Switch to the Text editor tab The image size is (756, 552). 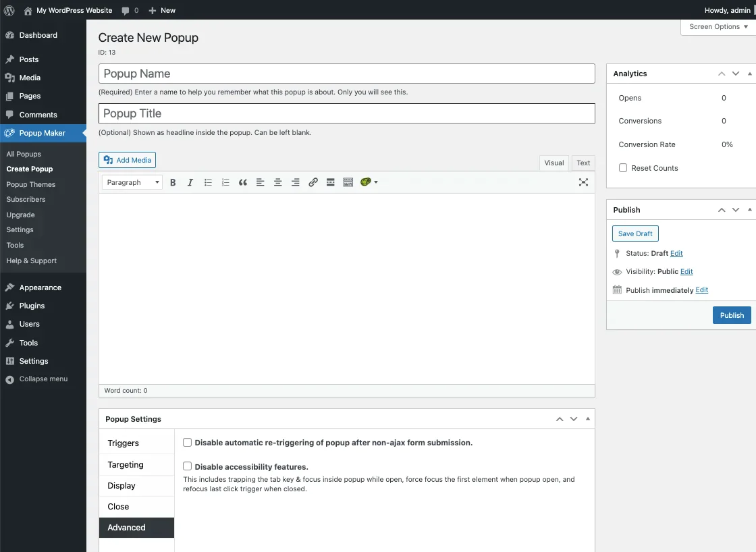[583, 163]
